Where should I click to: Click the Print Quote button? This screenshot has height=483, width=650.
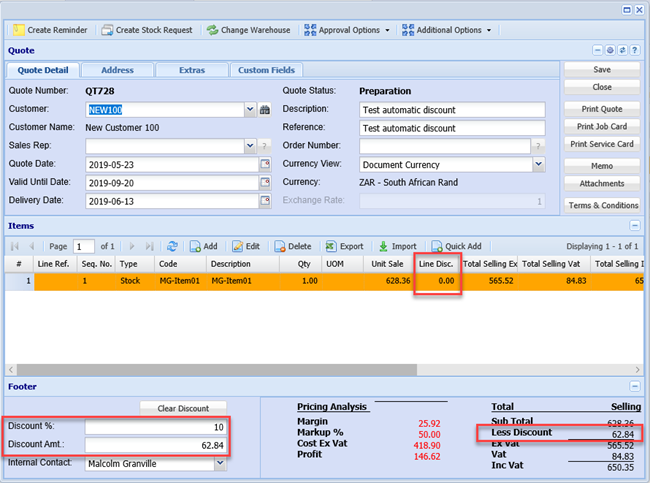[x=600, y=109]
